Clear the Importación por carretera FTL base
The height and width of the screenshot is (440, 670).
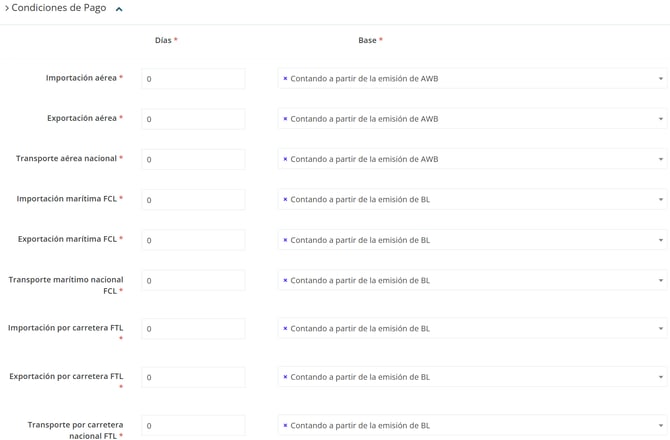click(285, 329)
